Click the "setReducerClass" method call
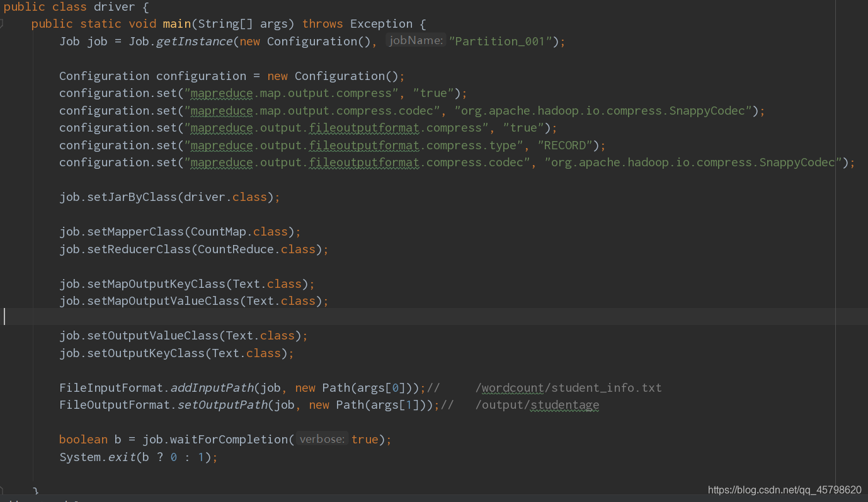Screen dimensions: 868x502 (x=139, y=249)
